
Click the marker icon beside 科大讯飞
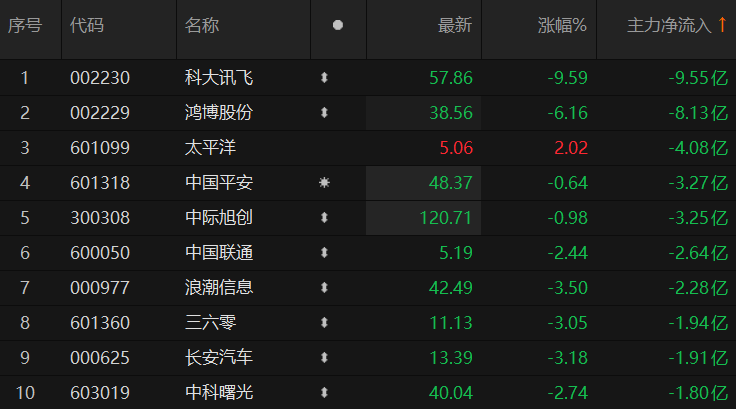click(324, 77)
